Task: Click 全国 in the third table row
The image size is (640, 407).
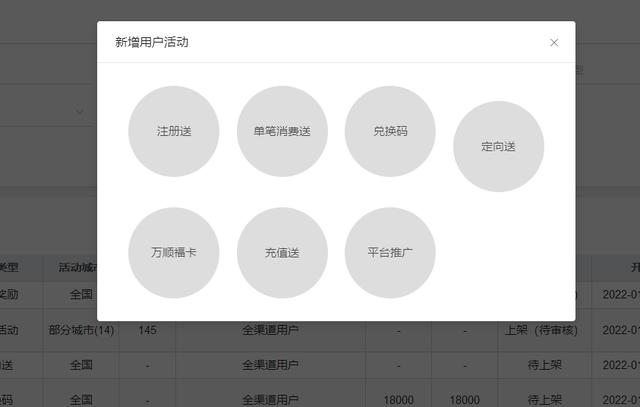Action: coord(82,366)
